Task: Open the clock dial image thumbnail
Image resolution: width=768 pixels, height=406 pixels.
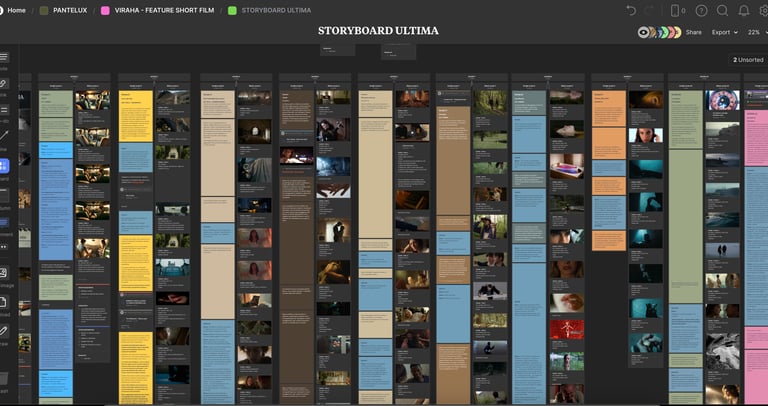Action: [722, 100]
